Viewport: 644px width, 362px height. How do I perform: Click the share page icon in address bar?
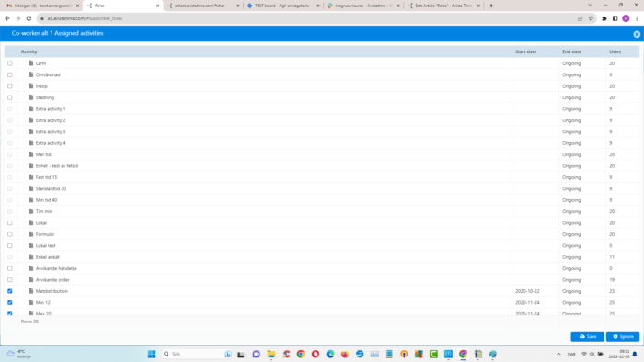tap(580, 18)
